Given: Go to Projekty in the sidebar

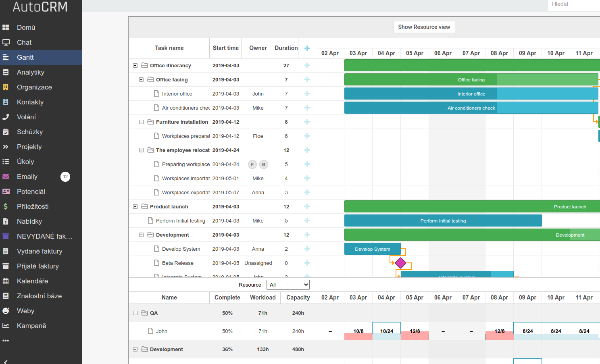Looking at the screenshot, I should pyautogui.click(x=29, y=147).
